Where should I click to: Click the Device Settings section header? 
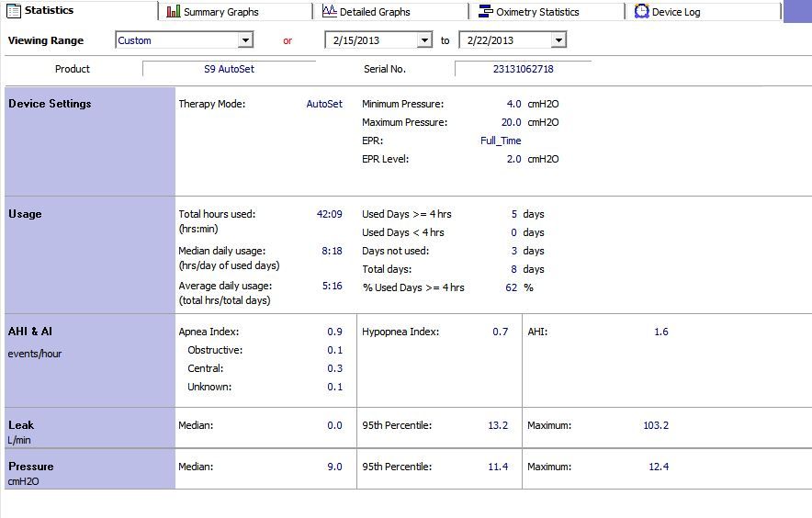point(50,104)
